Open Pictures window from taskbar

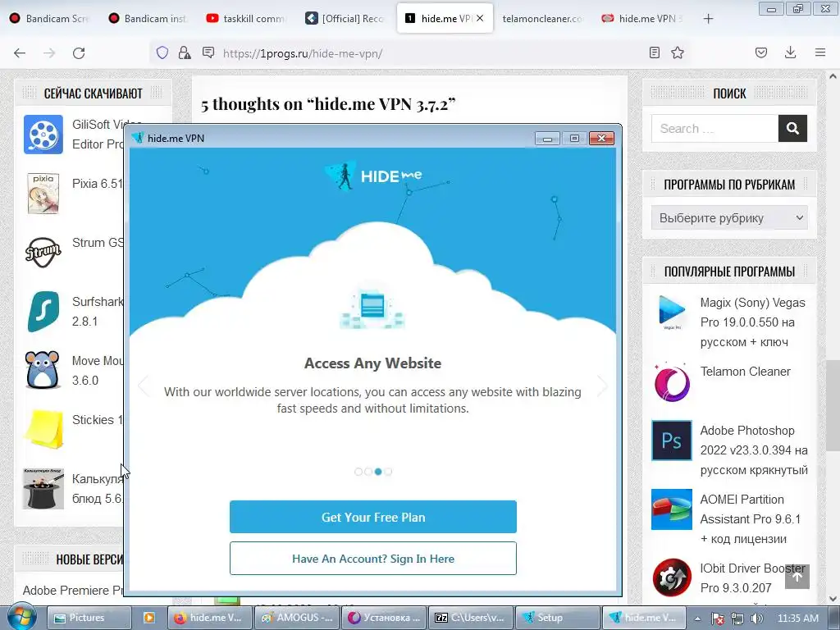pyautogui.click(x=89, y=618)
